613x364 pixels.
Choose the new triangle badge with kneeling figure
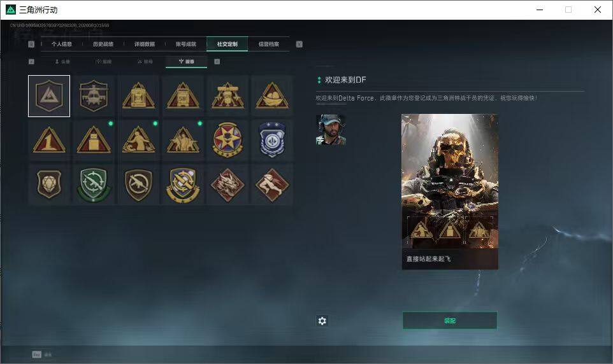pos(138,140)
